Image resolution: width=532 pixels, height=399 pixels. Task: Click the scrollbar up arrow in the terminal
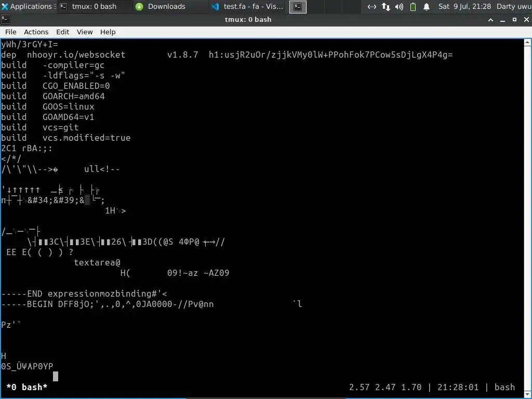[527, 43]
